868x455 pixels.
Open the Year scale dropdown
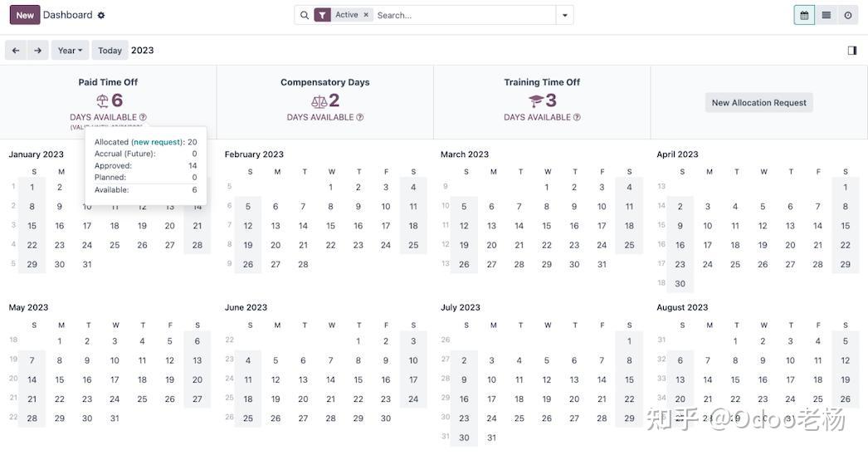click(x=70, y=51)
